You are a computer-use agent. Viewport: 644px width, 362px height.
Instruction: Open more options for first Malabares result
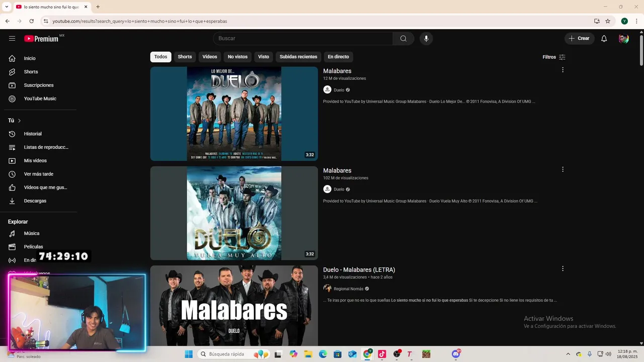coord(562,70)
